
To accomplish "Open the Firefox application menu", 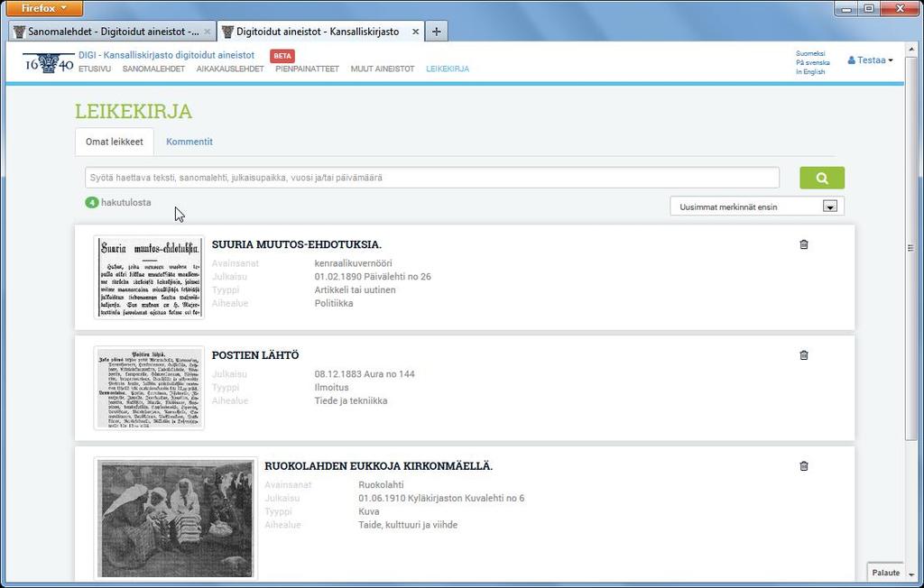I will pyautogui.click(x=44, y=8).
